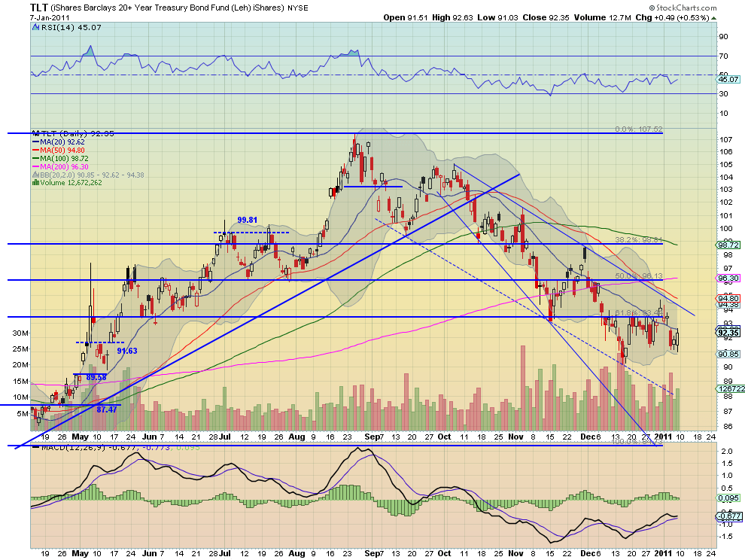Click the magenta 96.30 tag on price axis
Image resolution: width=745 pixels, height=560 pixels.
[728, 278]
